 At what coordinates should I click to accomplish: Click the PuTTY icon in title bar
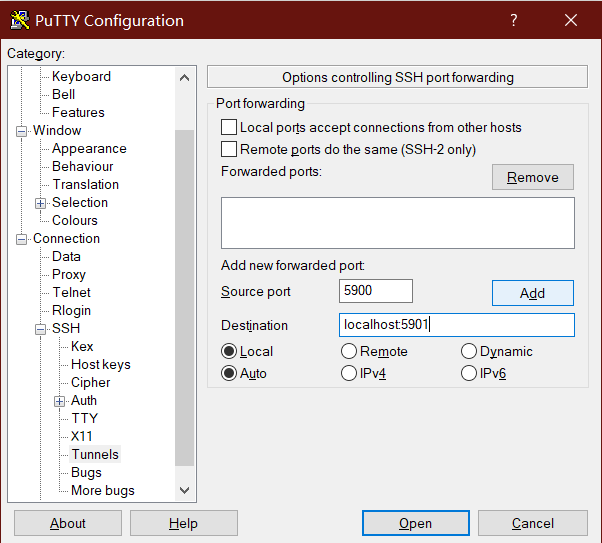coord(20,20)
